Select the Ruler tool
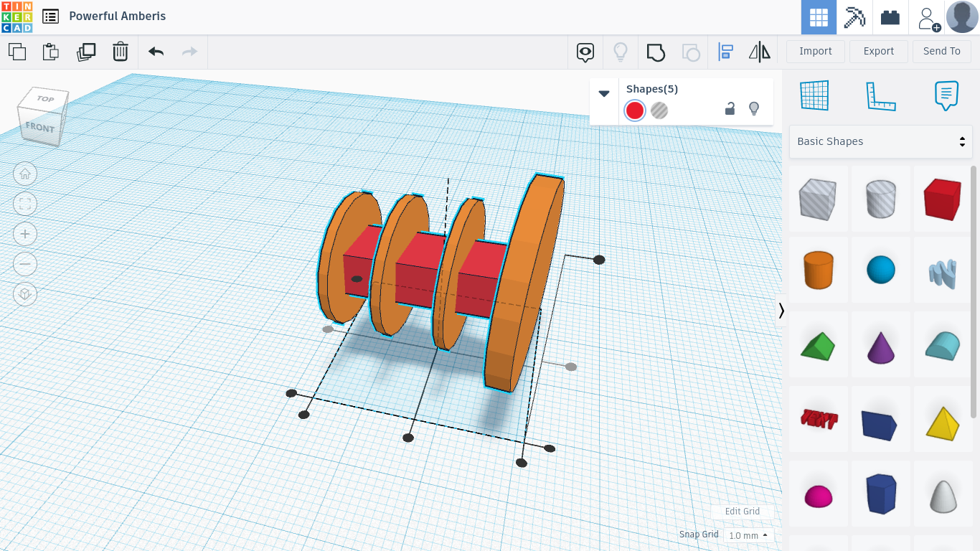This screenshot has height=551, width=980. (881, 95)
